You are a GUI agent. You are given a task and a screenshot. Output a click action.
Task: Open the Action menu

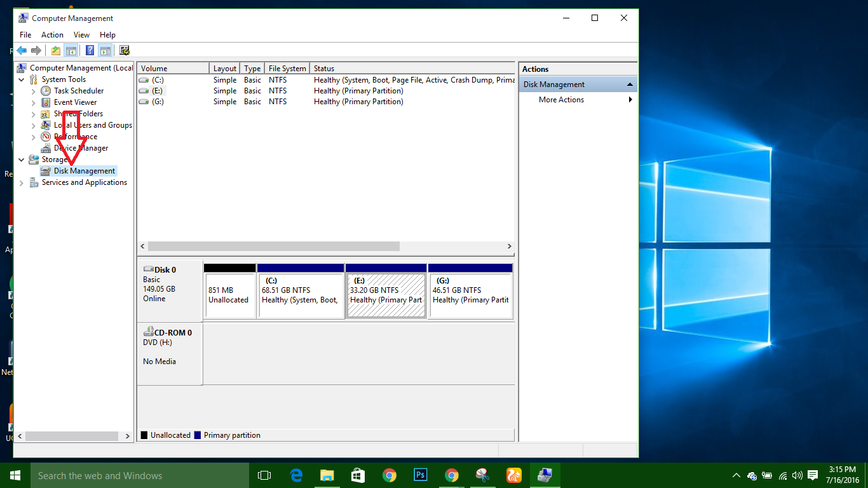point(52,34)
